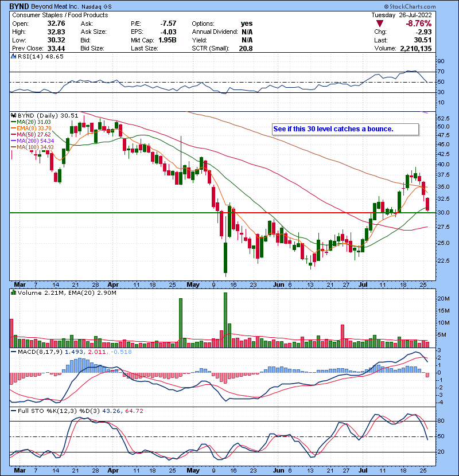This screenshot has width=459, height=476.
Task: Click the red down-triangle beside -8.76%
Action: [379, 24]
